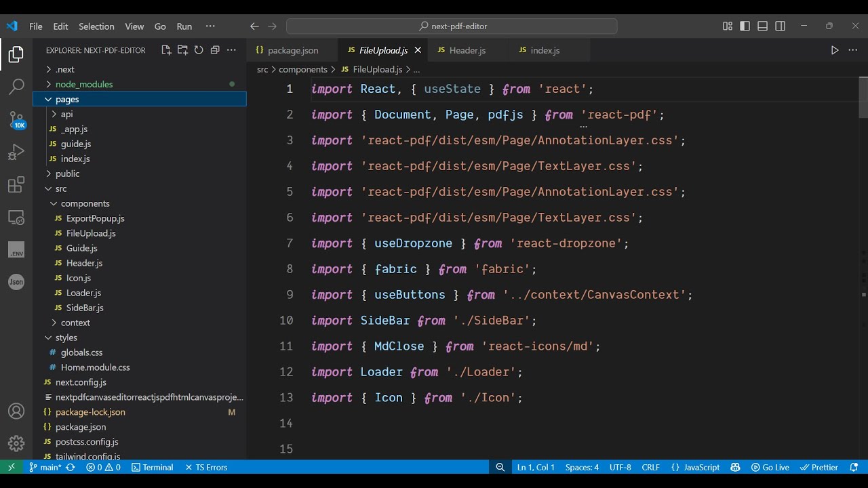Collapse the components folder
The image size is (868, 488).
click(140, 203)
